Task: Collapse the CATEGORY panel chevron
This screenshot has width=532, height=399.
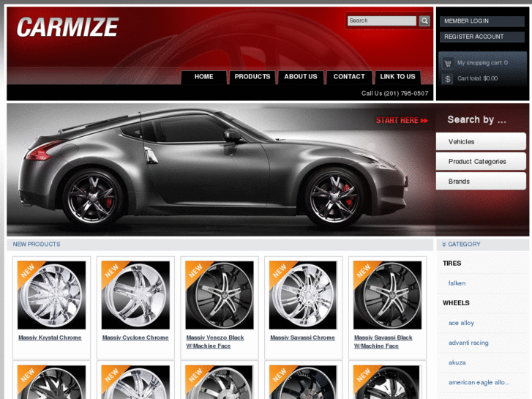Action: [443, 245]
